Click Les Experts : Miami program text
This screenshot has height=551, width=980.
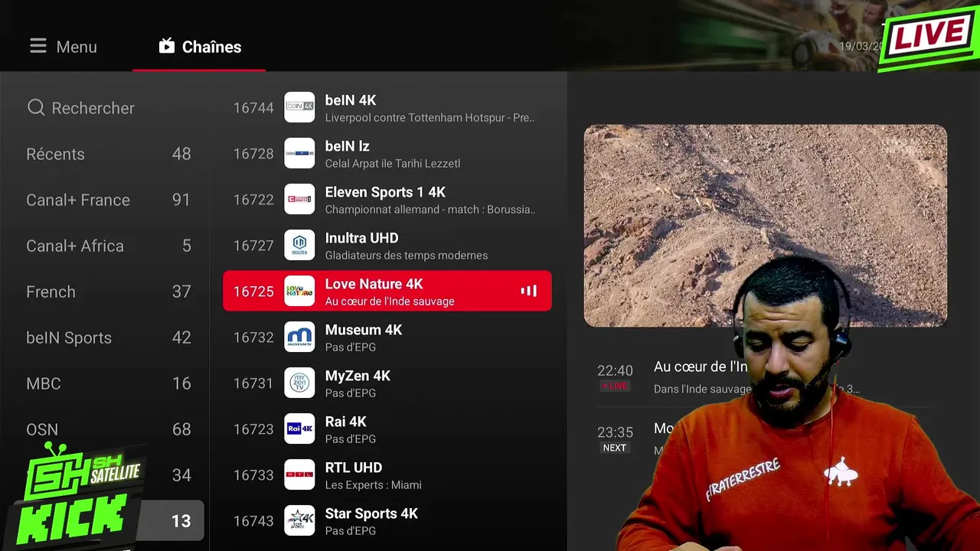(374, 485)
